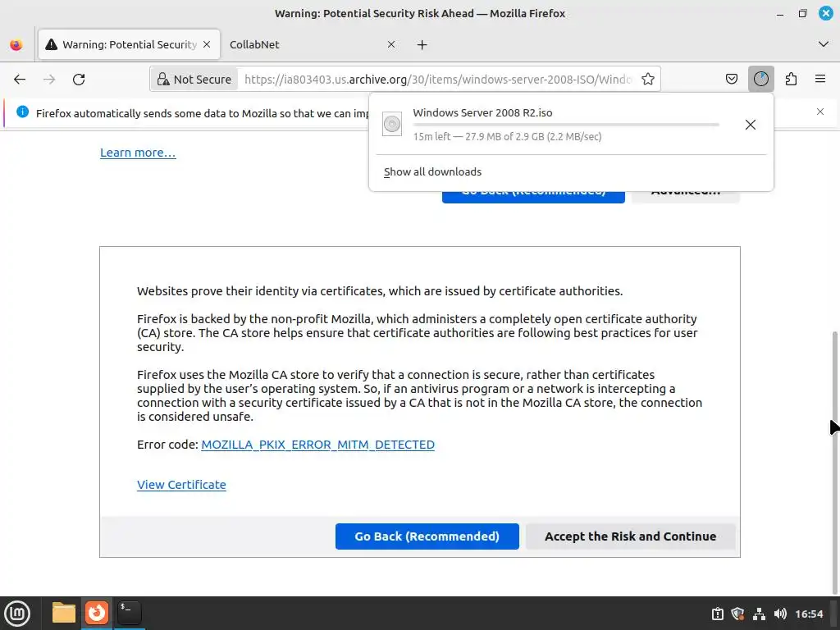The image size is (840, 630).
Task: Click the clock showing 16:54
Action: click(x=808, y=614)
